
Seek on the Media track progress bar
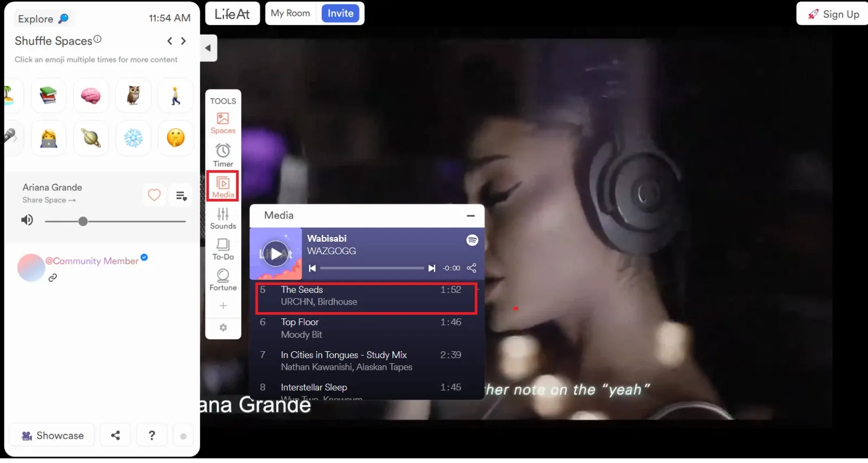[x=372, y=268]
